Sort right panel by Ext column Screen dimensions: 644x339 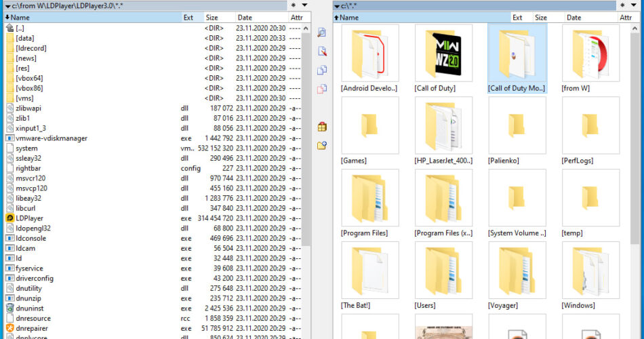pyautogui.click(x=521, y=17)
